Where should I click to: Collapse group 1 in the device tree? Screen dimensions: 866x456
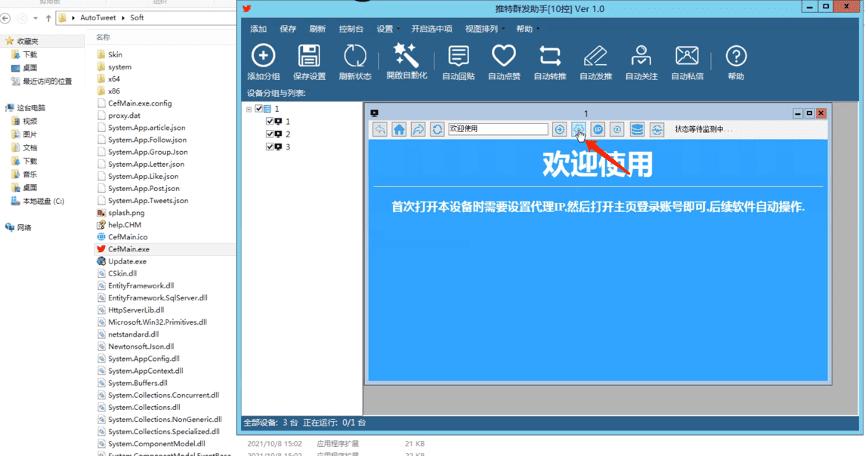coord(249,109)
